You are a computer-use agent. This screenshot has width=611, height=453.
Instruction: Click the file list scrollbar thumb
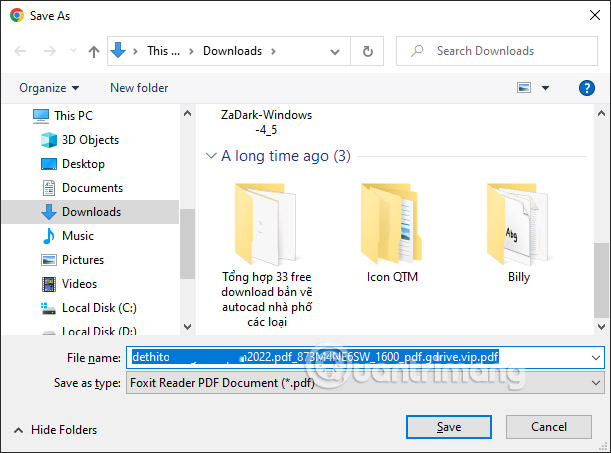coord(601,280)
